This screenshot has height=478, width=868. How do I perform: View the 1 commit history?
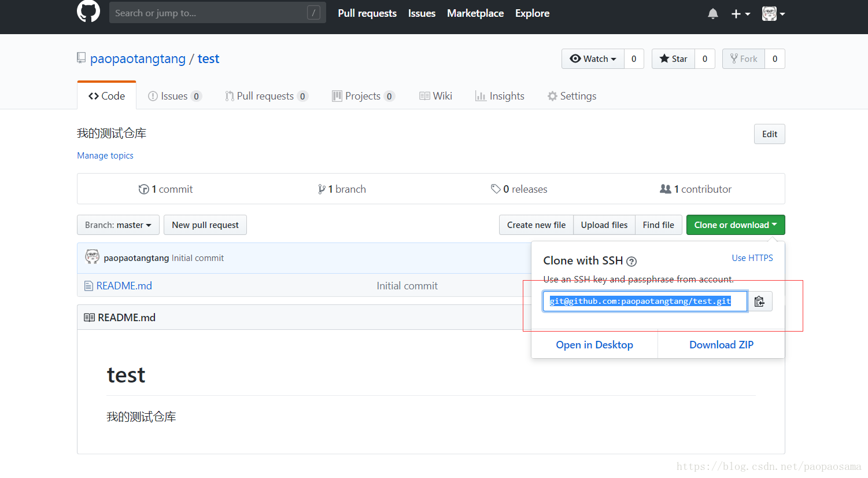(x=165, y=189)
